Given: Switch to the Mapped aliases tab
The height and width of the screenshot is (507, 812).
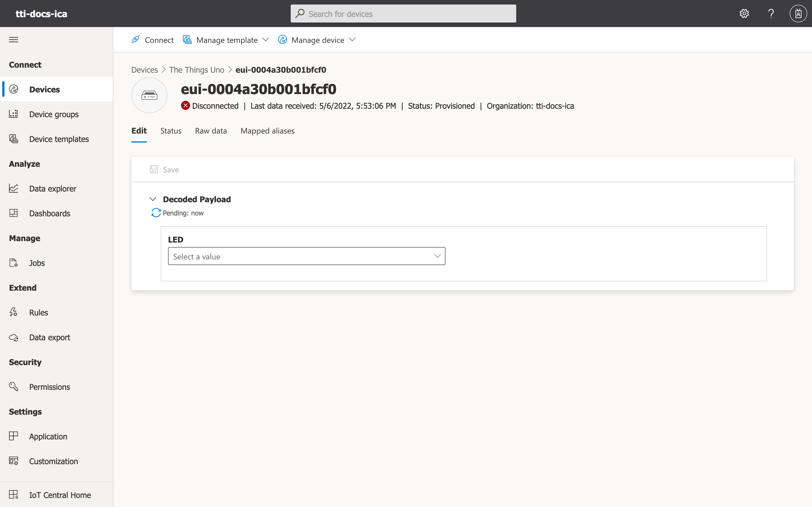Looking at the screenshot, I should click(x=267, y=131).
